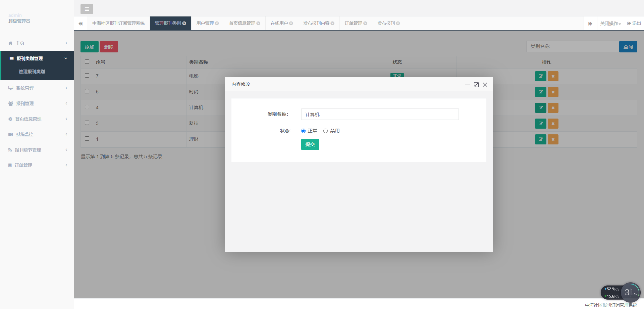
Task: Click edit icon for the 时尚 row
Action: [x=541, y=92]
